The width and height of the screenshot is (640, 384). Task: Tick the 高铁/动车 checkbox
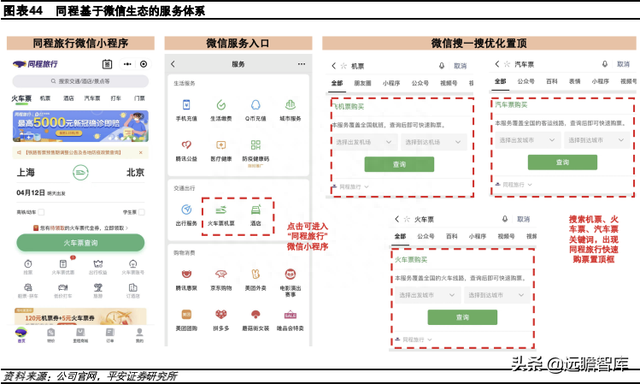[x=41, y=212]
